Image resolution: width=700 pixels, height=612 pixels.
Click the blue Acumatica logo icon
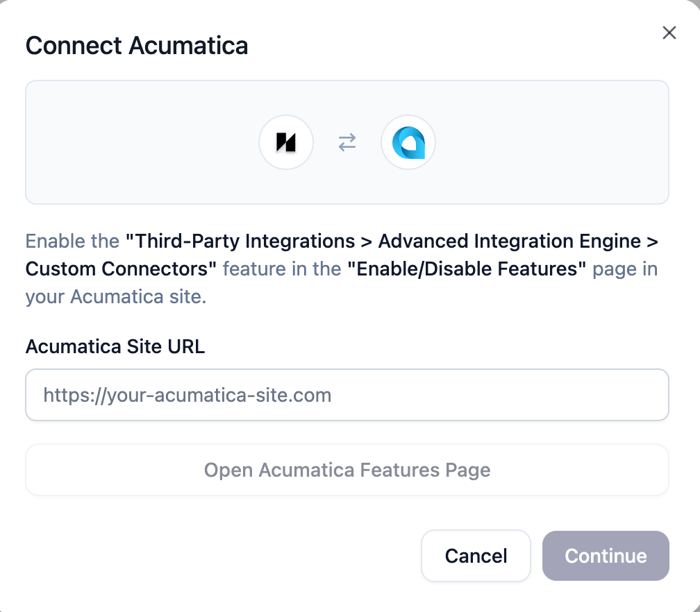408,142
